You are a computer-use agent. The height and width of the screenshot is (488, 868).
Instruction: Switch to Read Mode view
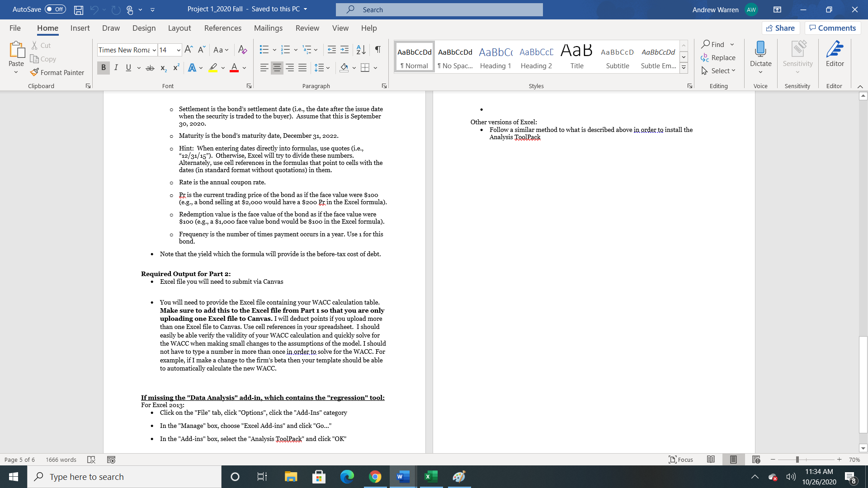point(711,460)
